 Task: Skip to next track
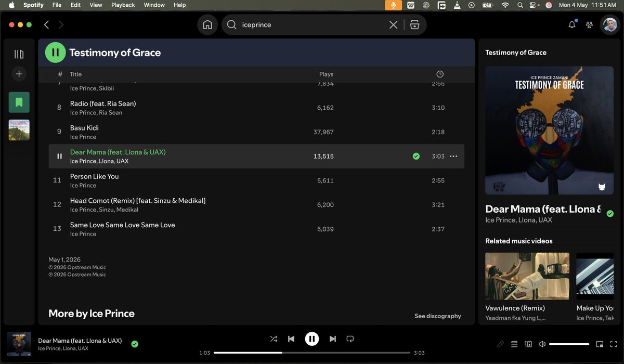pos(332,339)
